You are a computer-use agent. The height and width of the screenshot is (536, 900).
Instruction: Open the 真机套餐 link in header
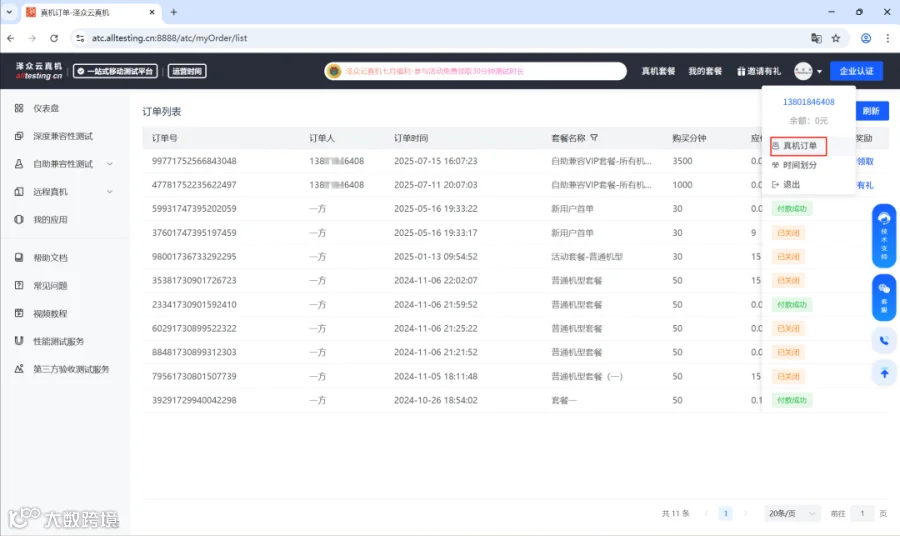coord(658,71)
